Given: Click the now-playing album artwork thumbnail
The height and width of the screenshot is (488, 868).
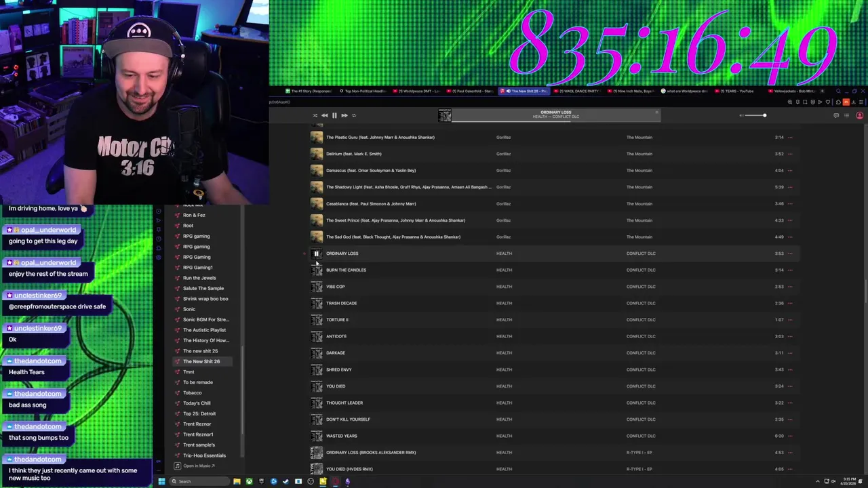Looking at the screenshot, I should click(445, 115).
